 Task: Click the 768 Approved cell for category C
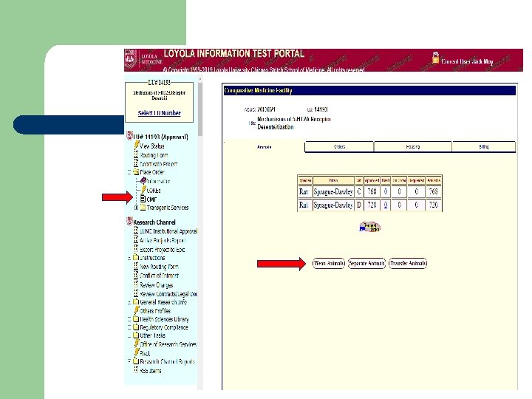(x=372, y=191)
